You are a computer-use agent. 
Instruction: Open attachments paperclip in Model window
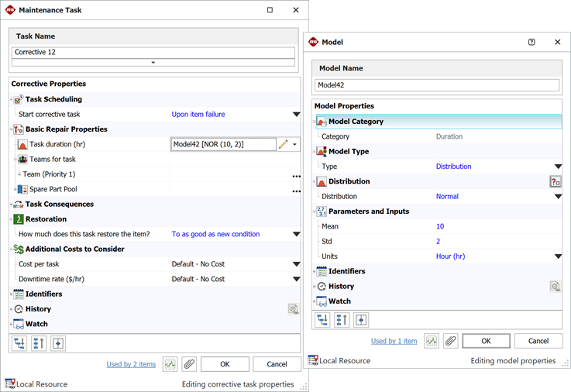pyautogui.click(x=450, y=341)
